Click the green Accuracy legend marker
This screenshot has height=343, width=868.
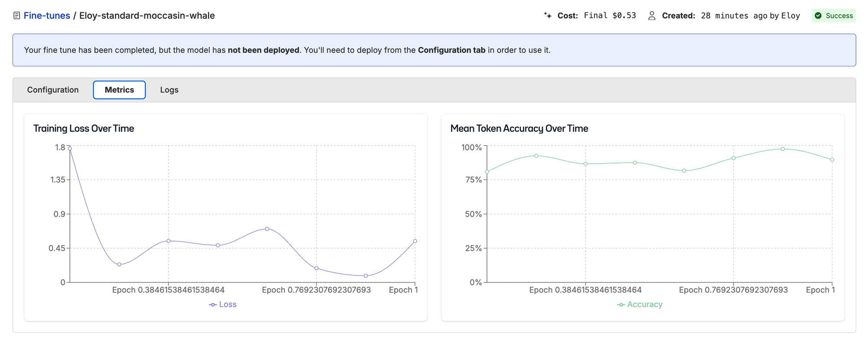621,305
